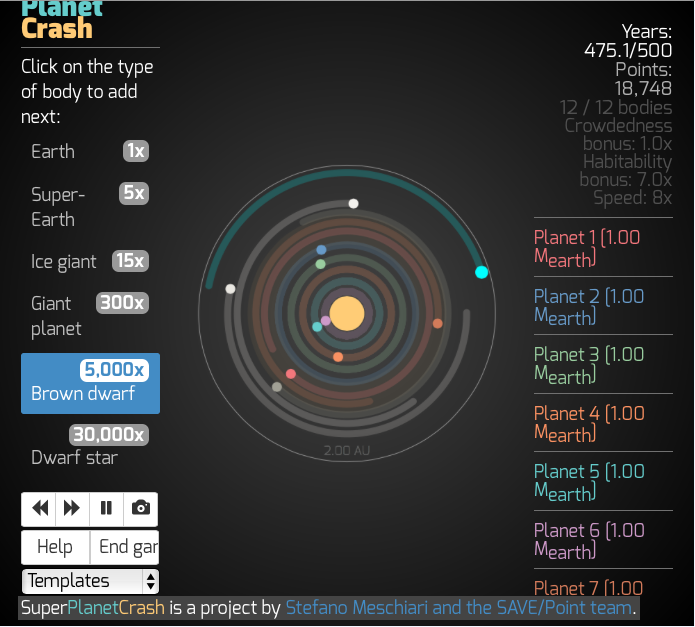Select Super-Earth body type
Image resolution: width=695 pixels, height=627 pixels.
tap(90, 206)
